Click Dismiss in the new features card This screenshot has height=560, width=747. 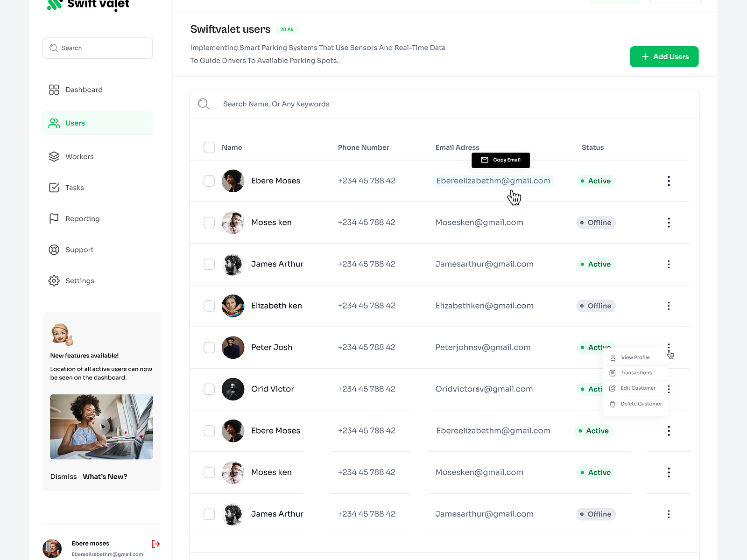tap(63, 476)
